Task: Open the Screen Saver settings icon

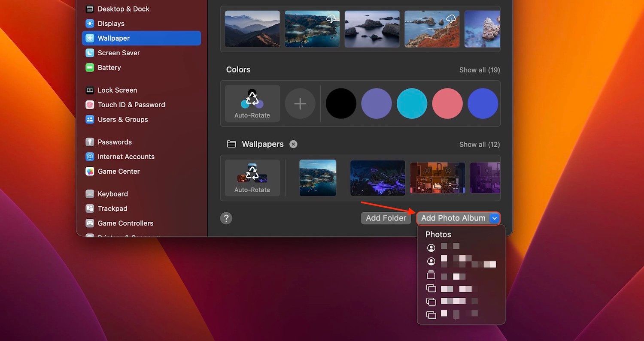Action: (90, 53)
